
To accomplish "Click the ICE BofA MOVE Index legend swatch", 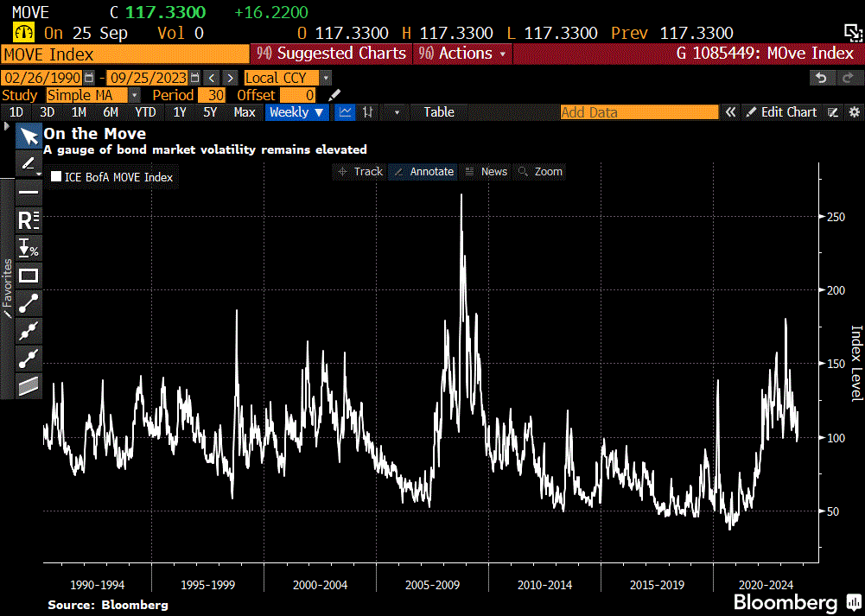I will point(56,176).
